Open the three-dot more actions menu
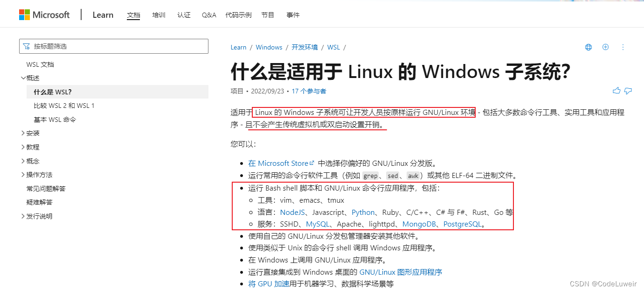This screenshot has height=291, width=644. click(623, 47)
